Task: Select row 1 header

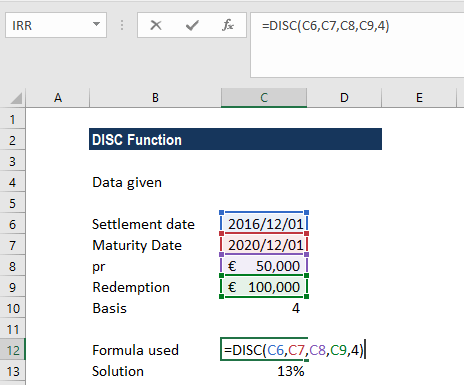Action: click(13, 119)
